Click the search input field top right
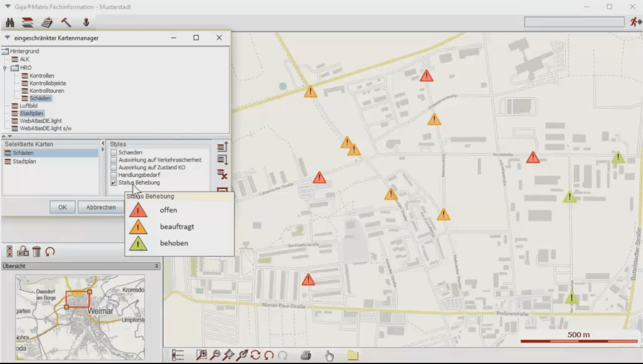The image size is (643, 364). (x=574, y=22)
